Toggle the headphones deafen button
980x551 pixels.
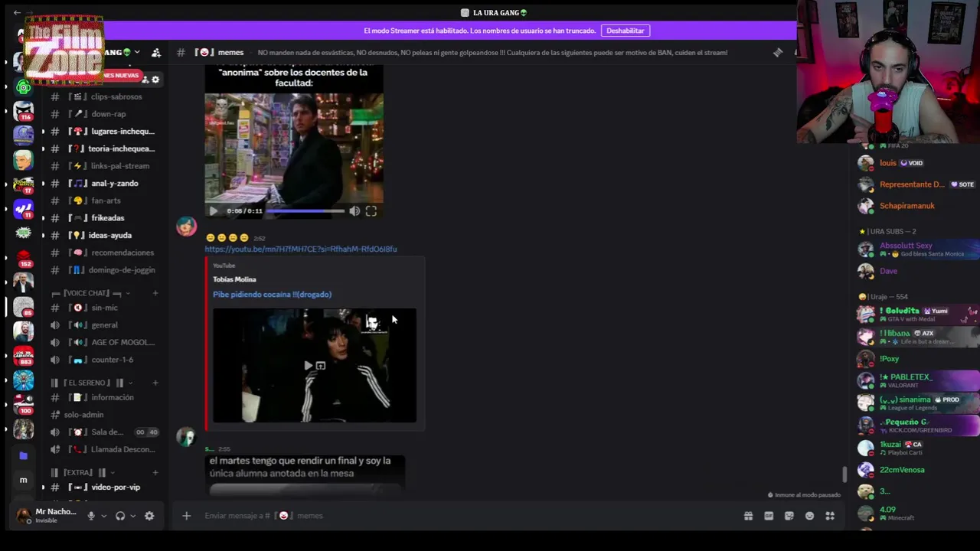coord(120,516)
